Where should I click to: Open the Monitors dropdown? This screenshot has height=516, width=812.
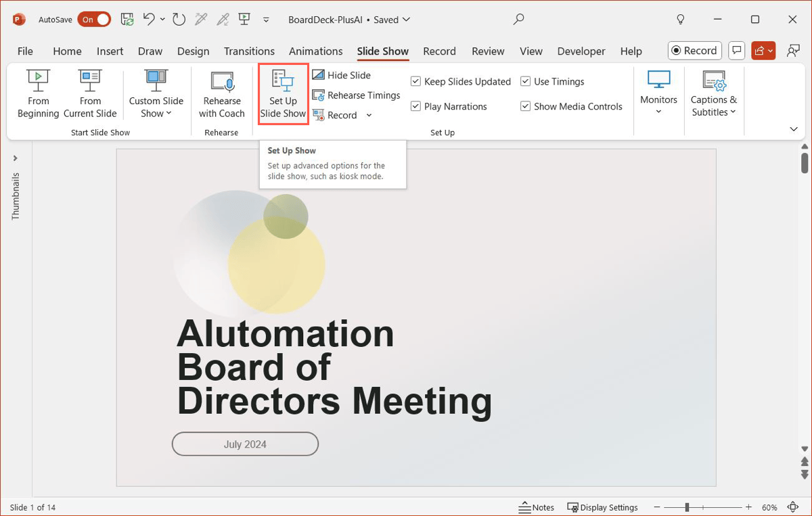point(658,93)
